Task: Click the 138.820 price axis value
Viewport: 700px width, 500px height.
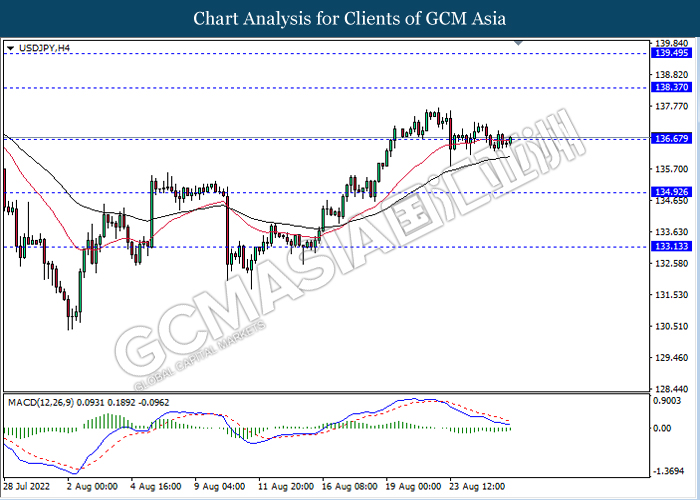Action: pyautogui.click(x=671, y=75)
